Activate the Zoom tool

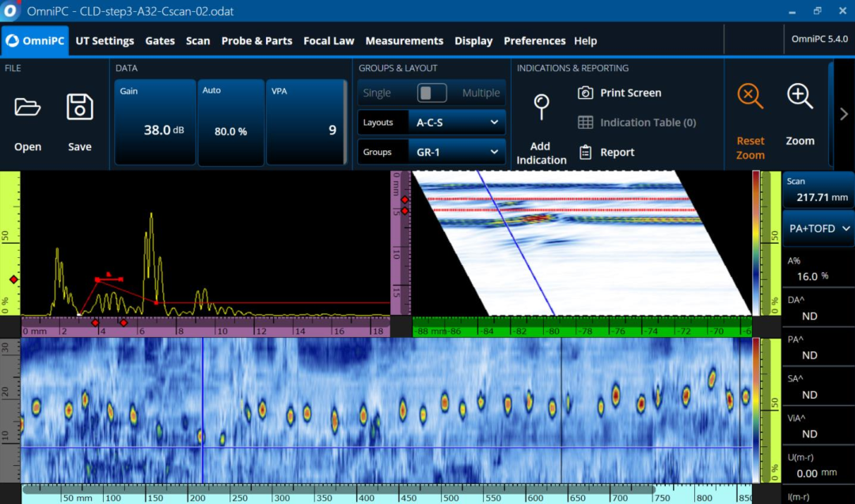pyautogui.click(x=800, y=97)
